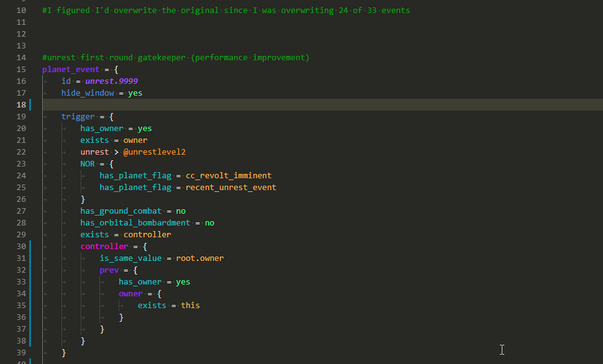Click the no value after has_orbital_bombardment

pyautogui.click(x=209, y=223)
